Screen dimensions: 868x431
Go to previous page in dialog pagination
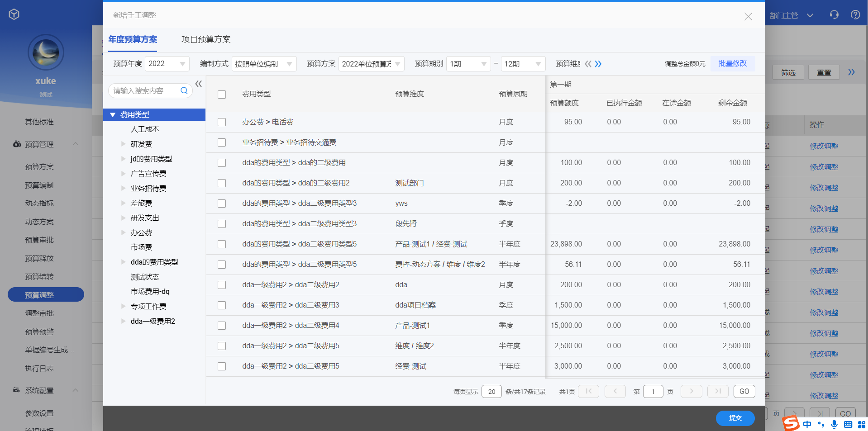pyautogui.click(x=615, y=391)
